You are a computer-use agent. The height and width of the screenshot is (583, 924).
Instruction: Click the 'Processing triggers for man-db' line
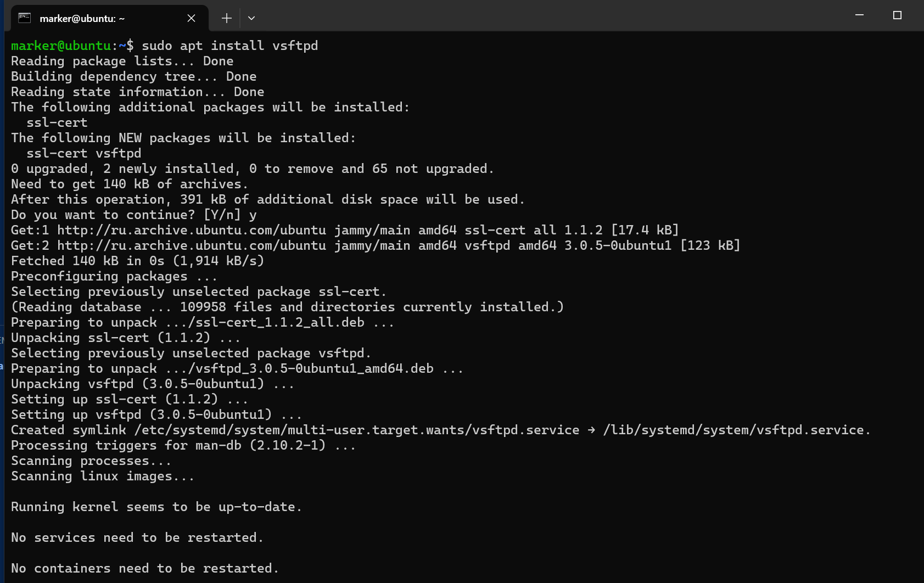tap(183, 445)
